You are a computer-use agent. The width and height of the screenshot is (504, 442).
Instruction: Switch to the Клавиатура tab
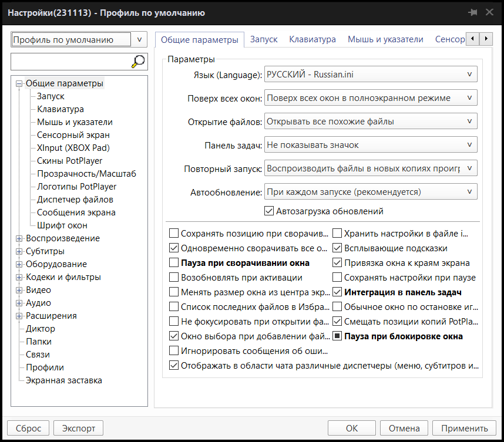coord(313,39)
